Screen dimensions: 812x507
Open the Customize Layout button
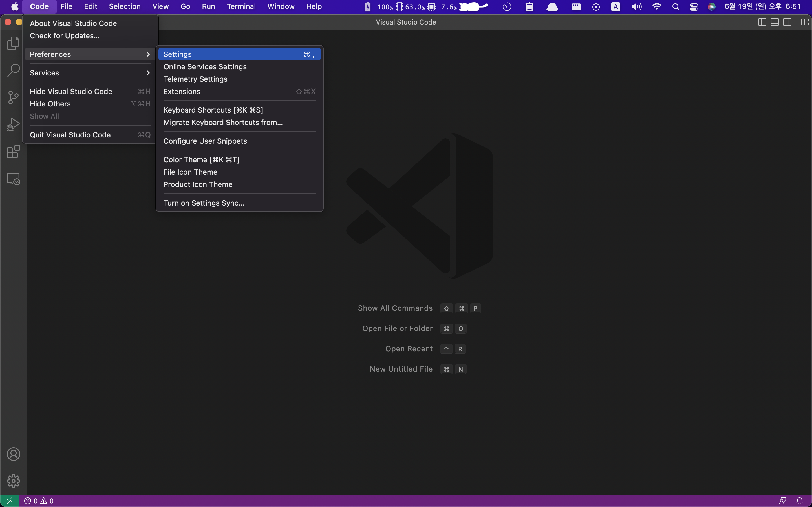805,22
